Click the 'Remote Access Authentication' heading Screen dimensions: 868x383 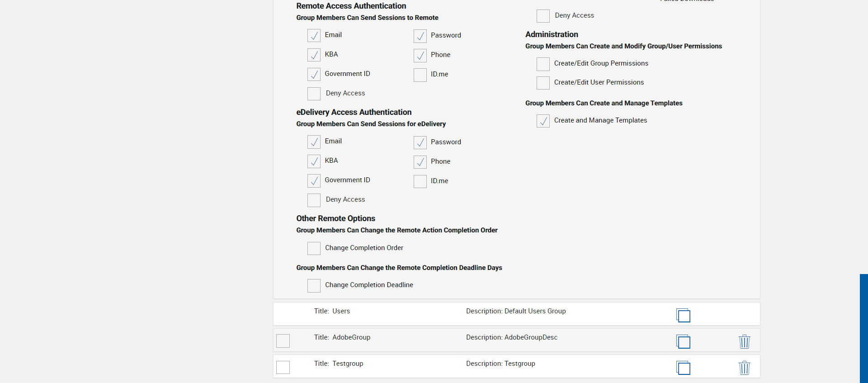click(351, 6)
